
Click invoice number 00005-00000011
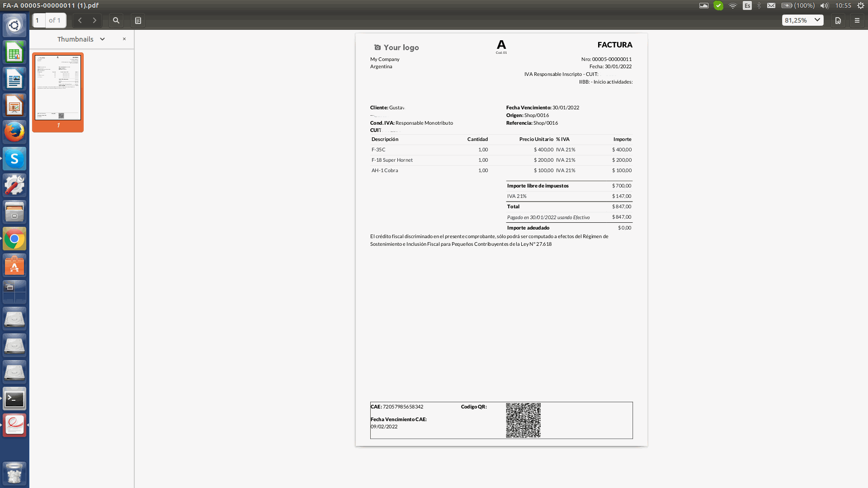612,59
